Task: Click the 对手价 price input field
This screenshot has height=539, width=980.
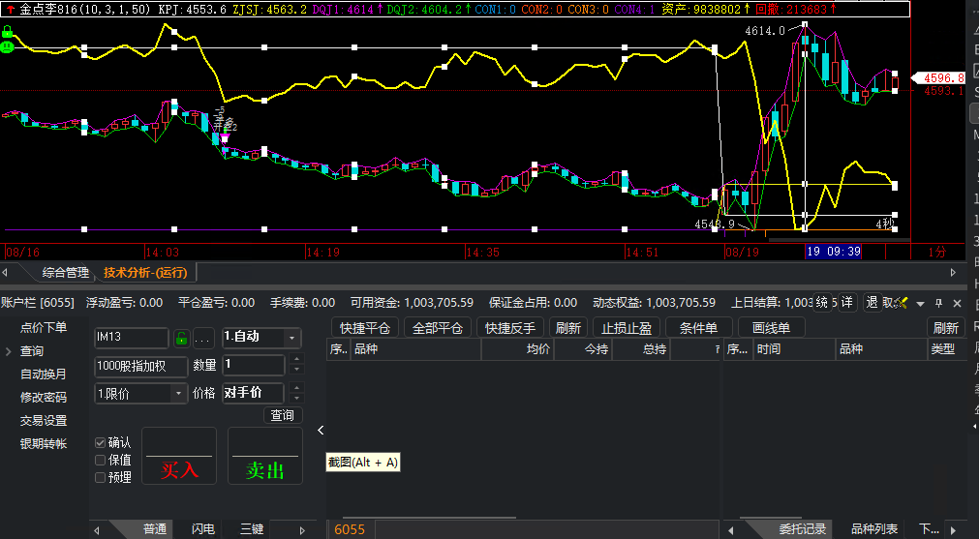Action: click(x=253, y=393)
